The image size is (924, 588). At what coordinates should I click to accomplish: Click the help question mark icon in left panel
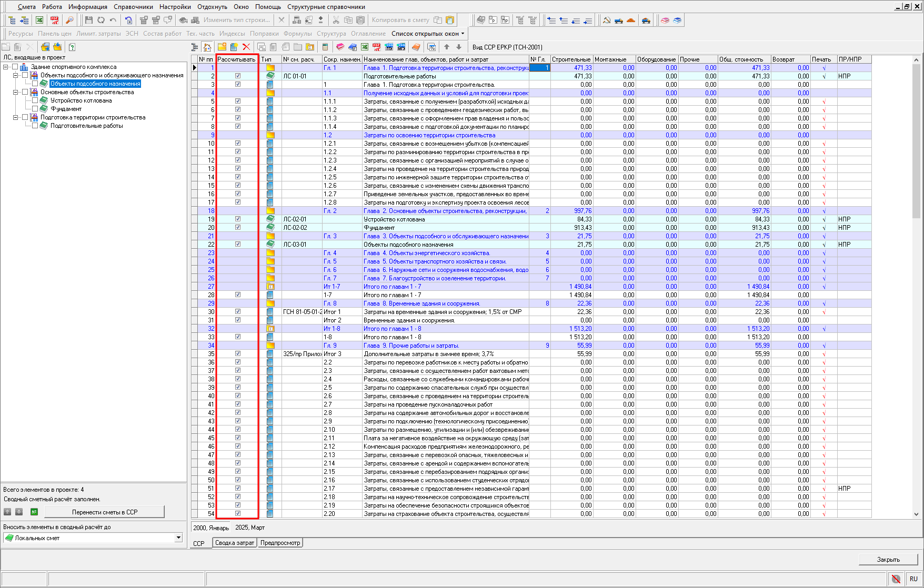(x=72, y=47)
